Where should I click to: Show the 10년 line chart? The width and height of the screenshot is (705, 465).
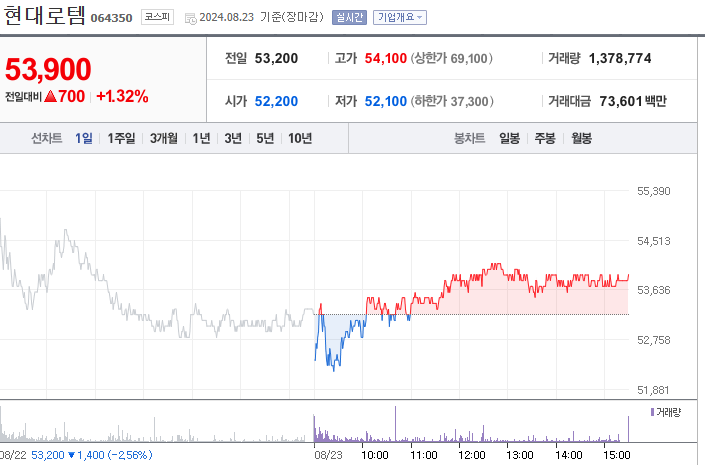[300, 138]
